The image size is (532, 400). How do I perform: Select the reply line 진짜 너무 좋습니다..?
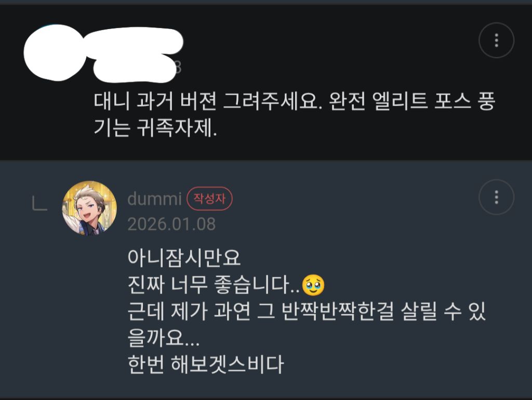(226, 285)
